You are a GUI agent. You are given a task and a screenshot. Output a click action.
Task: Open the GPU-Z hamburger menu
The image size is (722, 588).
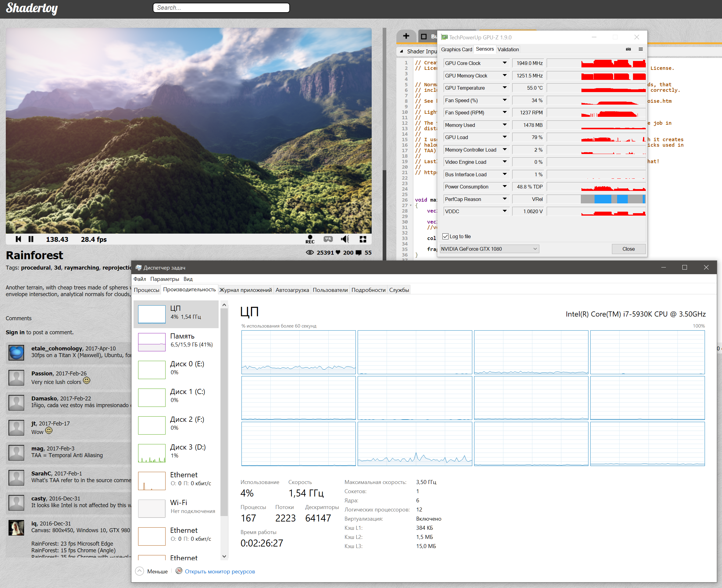click(641, 49)
